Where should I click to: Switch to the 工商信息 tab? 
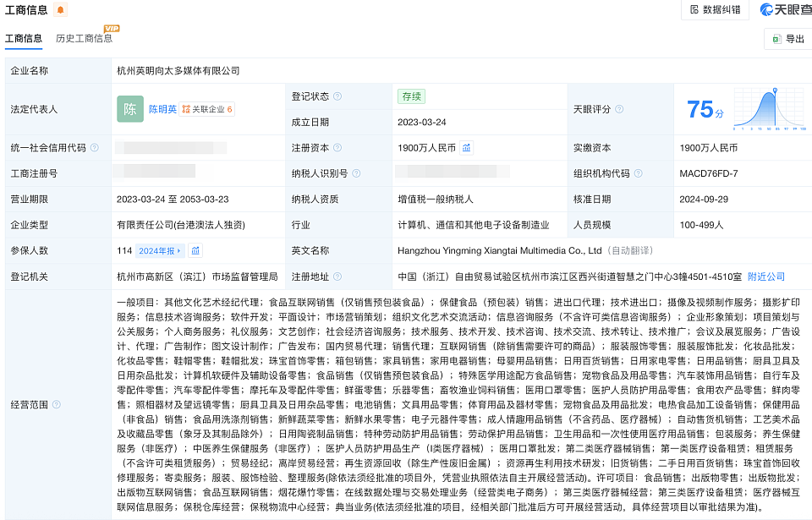(x=24, y=38)
